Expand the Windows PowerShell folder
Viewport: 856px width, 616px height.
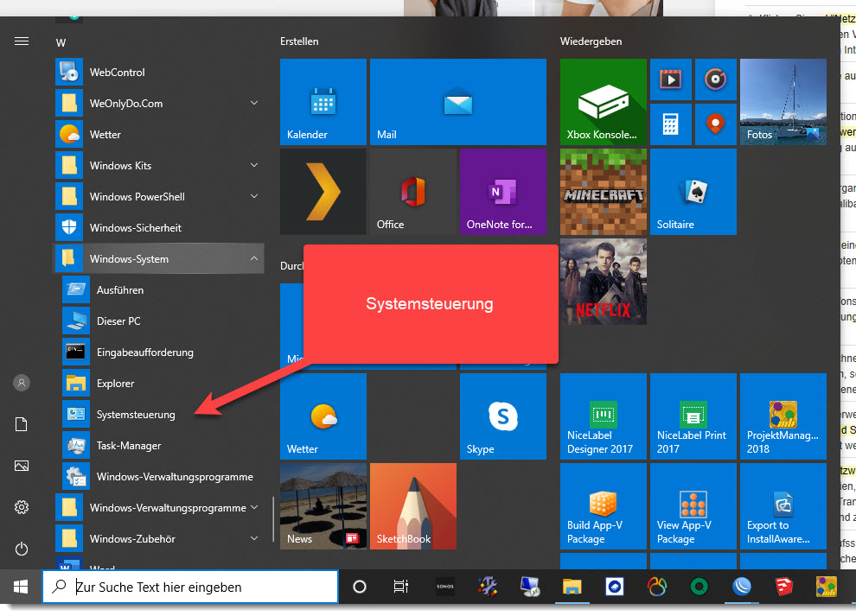click(x=254, y=197)
